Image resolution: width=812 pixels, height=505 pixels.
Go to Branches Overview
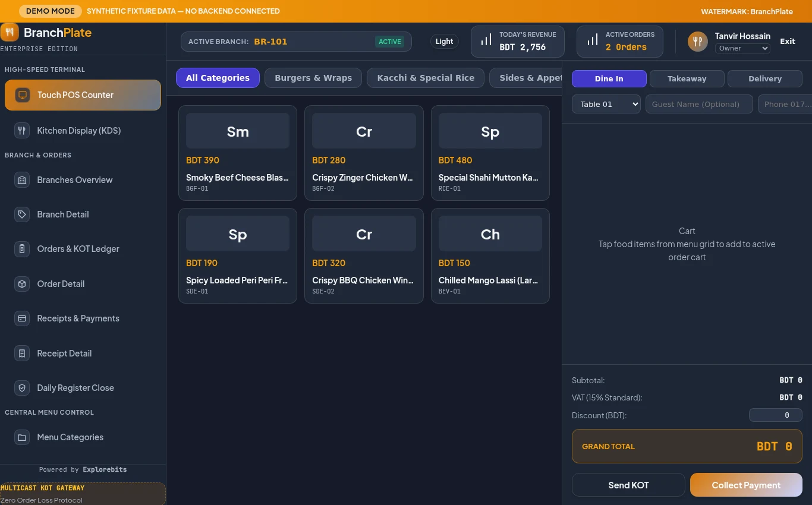click(83, 180)
